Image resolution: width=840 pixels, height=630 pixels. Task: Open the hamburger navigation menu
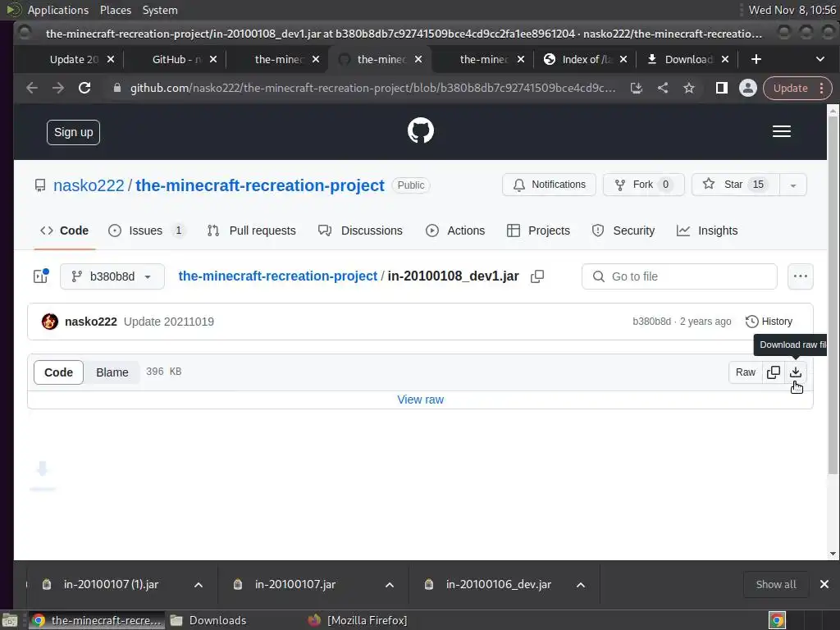[782, 132]
